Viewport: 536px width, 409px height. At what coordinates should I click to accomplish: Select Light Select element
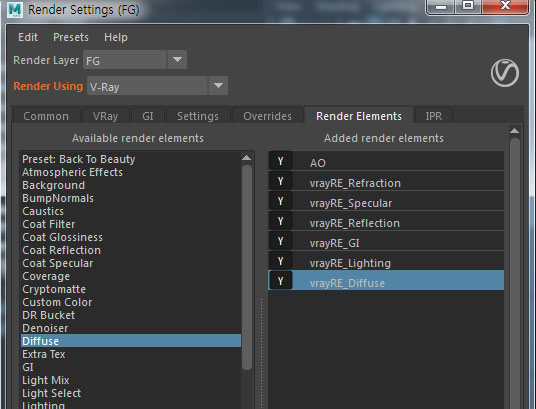pyautogui.click(x=131, y=393)
